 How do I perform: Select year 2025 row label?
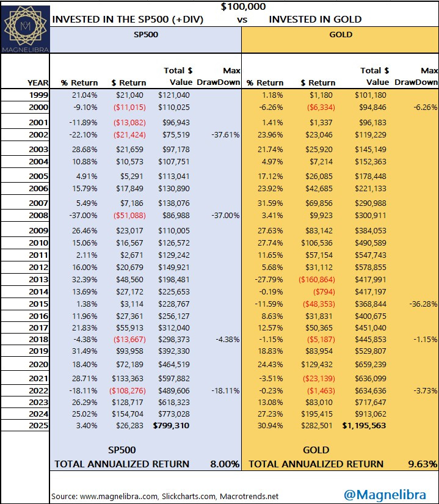(38, 426)
